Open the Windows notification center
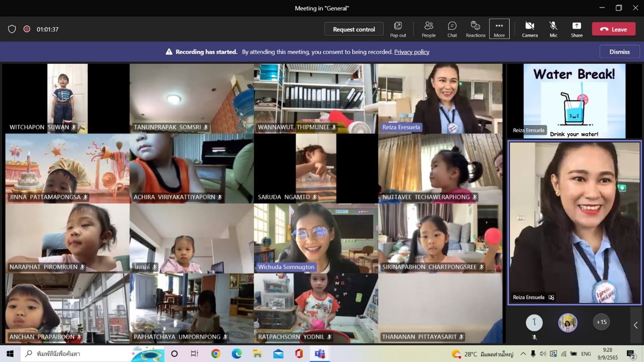644x362 pixels. [631, 354]
